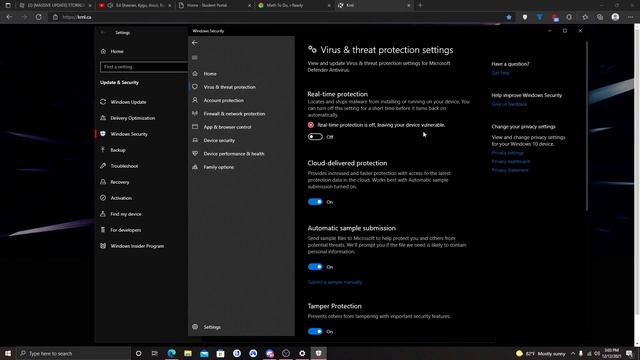Open the hamburger menu in Windows Security
Screen dimensions: 640x360
coord(195,58)
